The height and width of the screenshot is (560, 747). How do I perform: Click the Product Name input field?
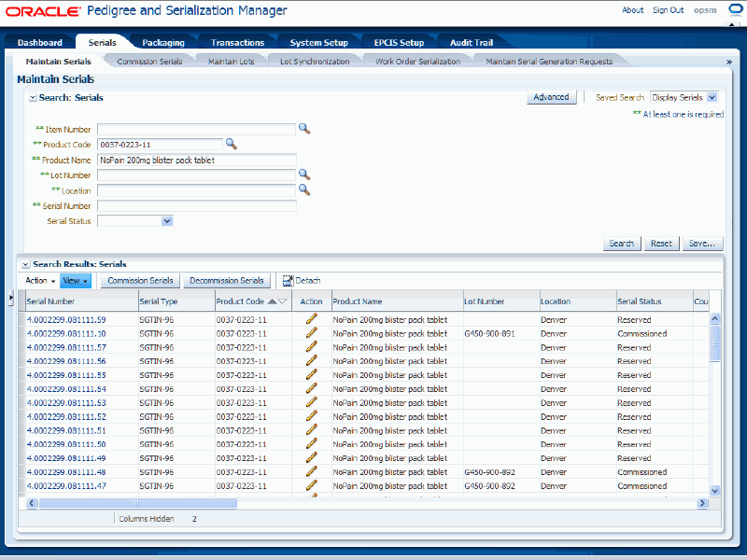pos(197,160)
